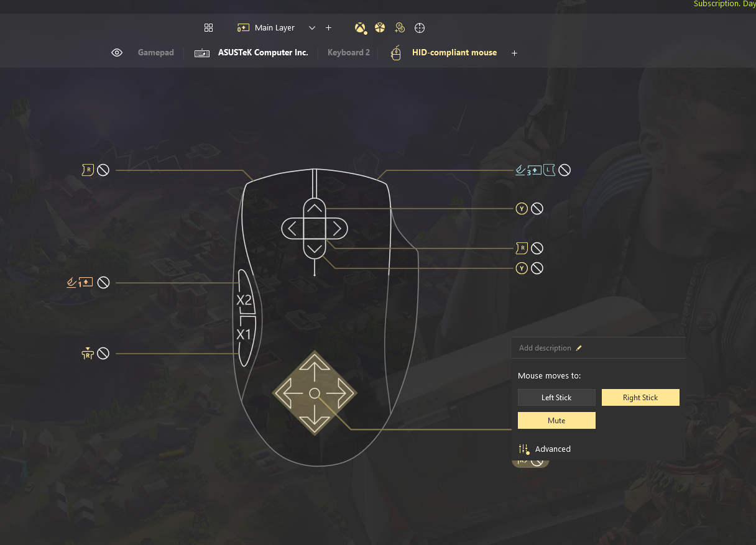Choose Right Stick for mouse movement

(640, 397)
